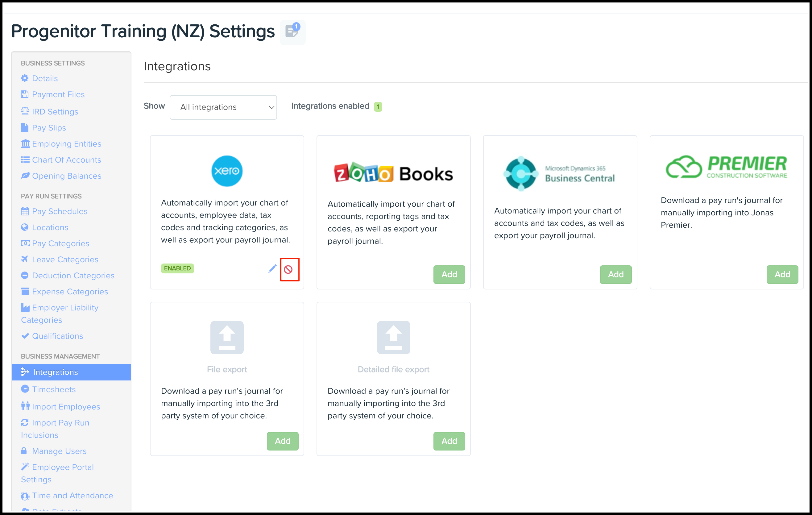Open Manage Users in sidebar

pyautogui.click(x=54, y=451)
